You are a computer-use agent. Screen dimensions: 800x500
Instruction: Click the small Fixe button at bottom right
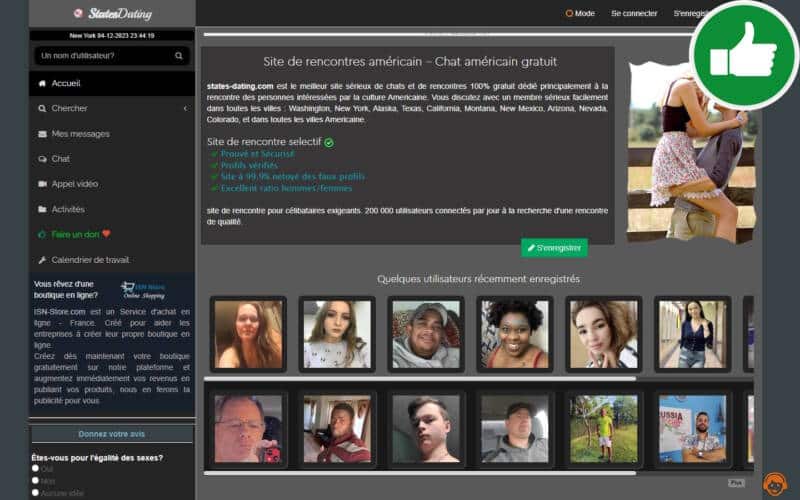click(x=736, y=483)
